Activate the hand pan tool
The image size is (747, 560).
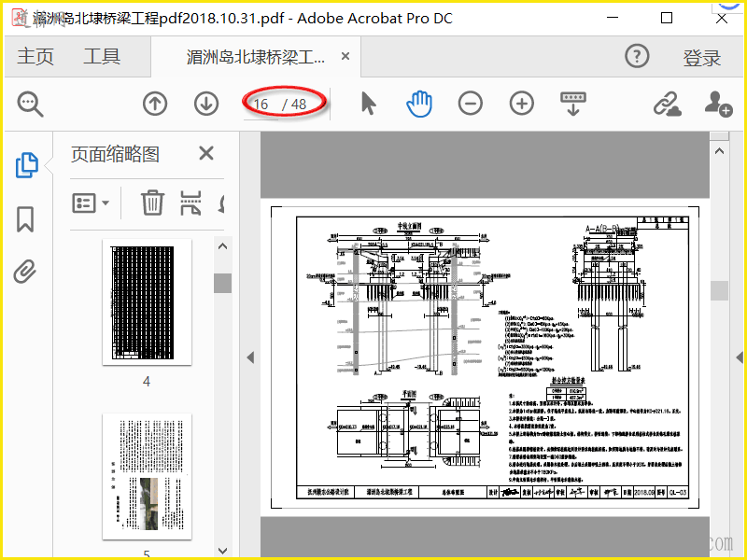[x=419, y=105]
